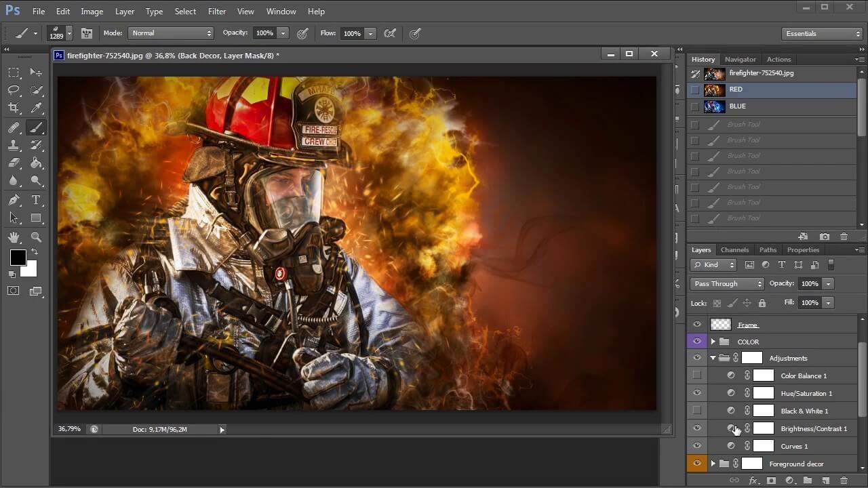
Task: Select the Paint Bucket tool
Action: pyautogui.click(x=37, y=163)
